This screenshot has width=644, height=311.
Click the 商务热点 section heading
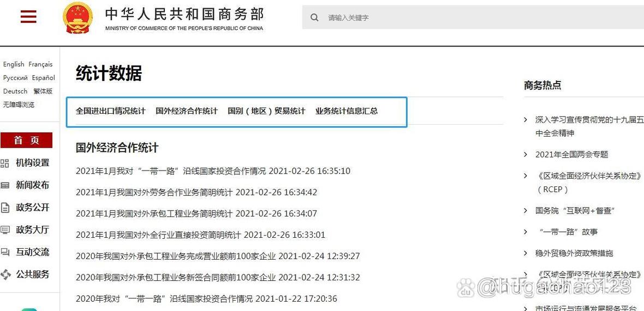[x=542, y=86]
